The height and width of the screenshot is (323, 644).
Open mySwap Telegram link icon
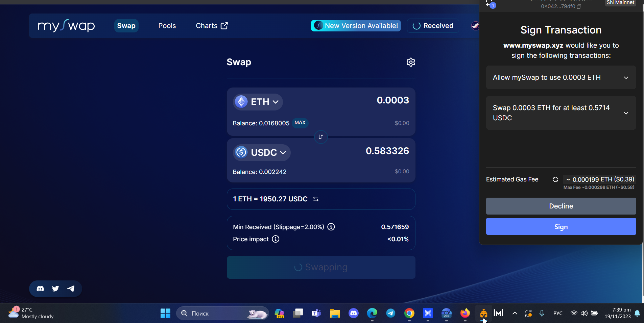tap(71, 289)
